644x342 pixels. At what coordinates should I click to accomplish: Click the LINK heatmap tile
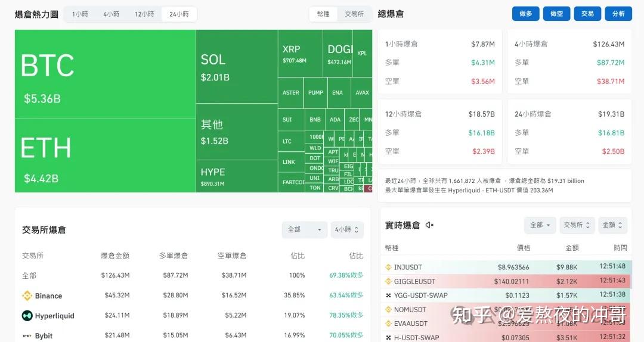(x=291, y=161)
